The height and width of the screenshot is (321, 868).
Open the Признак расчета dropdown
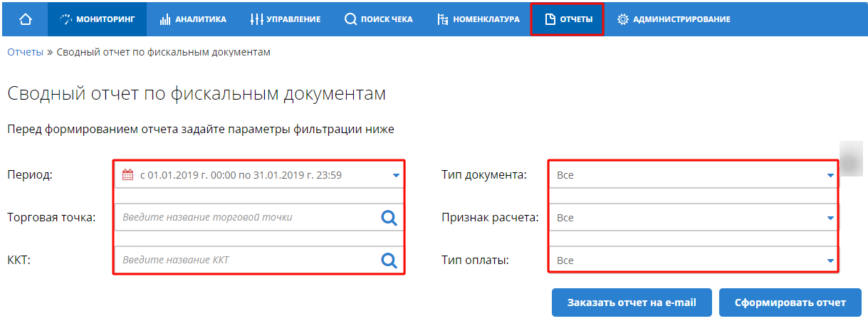click(694, 218)
